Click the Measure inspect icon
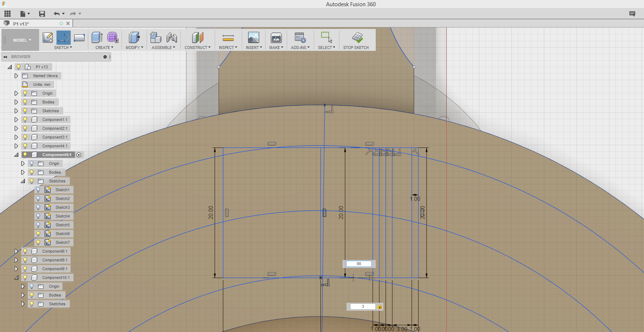The height and width of the screenshot is (332, 644). click(x=228, y=38)
